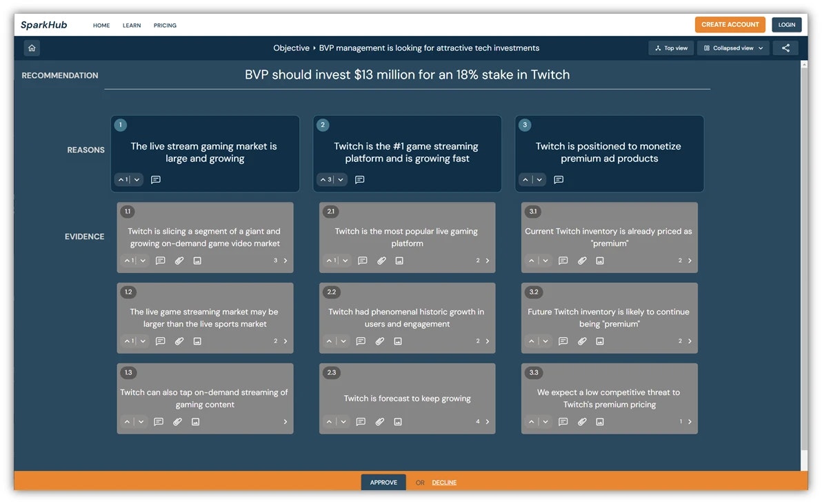
Task: Upvote reason 2 Twitch #1 platform
Action: [x=323, y=180]
